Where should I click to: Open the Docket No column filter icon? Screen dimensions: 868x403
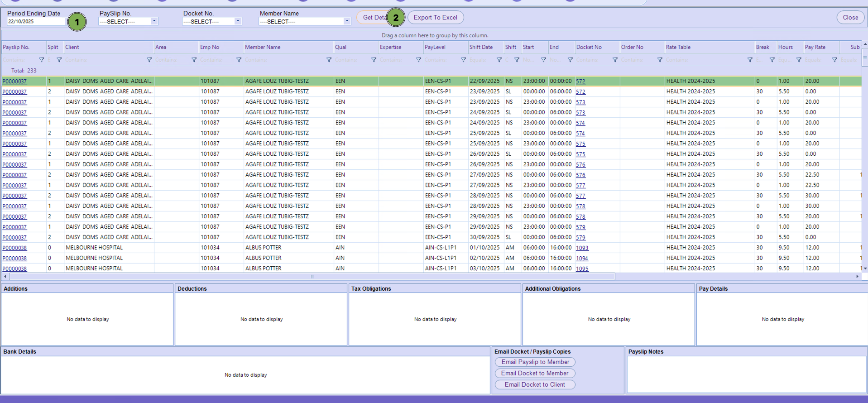pos(615,60)
